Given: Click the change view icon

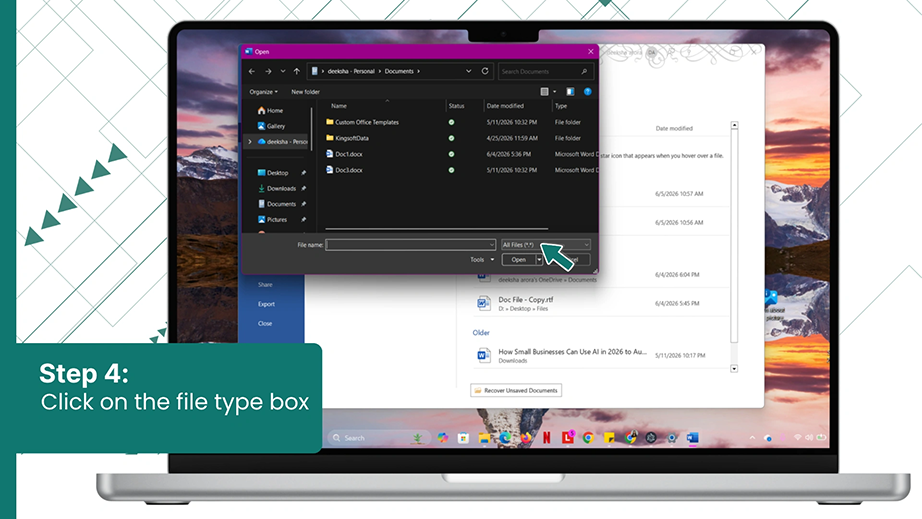Looking at the screenshot, I should pyautogui.click(x=544, y=92).
